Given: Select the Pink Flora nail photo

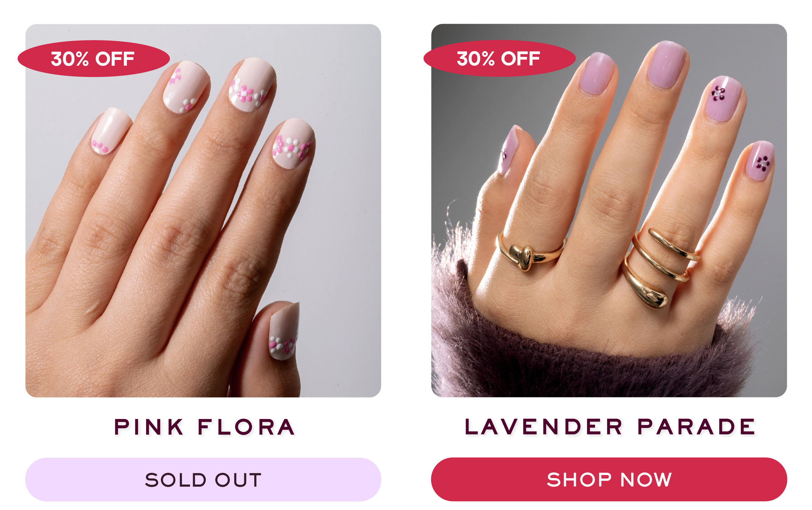Looking at the screenshot, I should pyautogui.click(x=203, y=210).
